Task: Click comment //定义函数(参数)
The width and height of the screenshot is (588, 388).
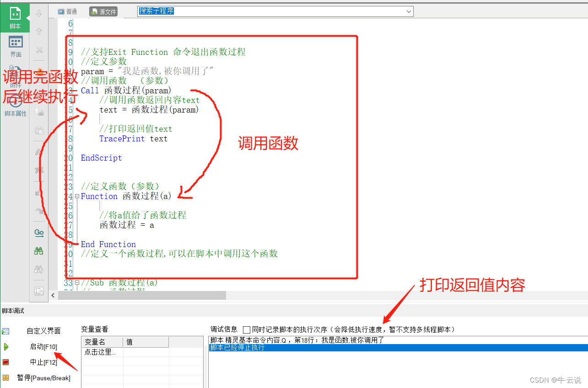Action: click(x=120, y=187)
